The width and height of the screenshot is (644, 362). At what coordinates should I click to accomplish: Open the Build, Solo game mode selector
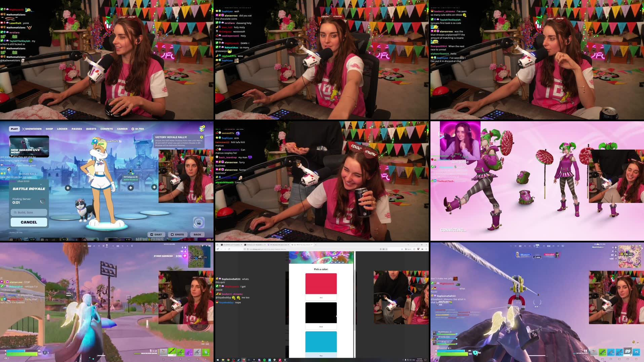point(29,212)
